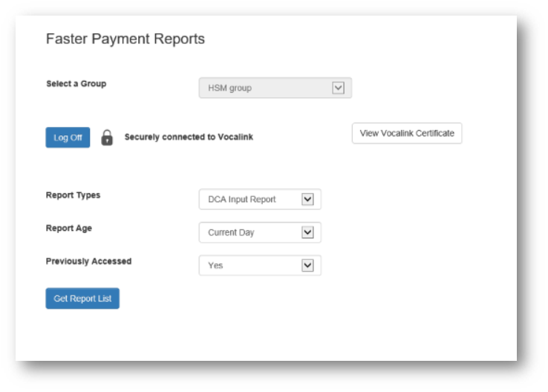548x392 pixels.
Task: Click the Faster Payment Reports heading
Action: [125, 39]
